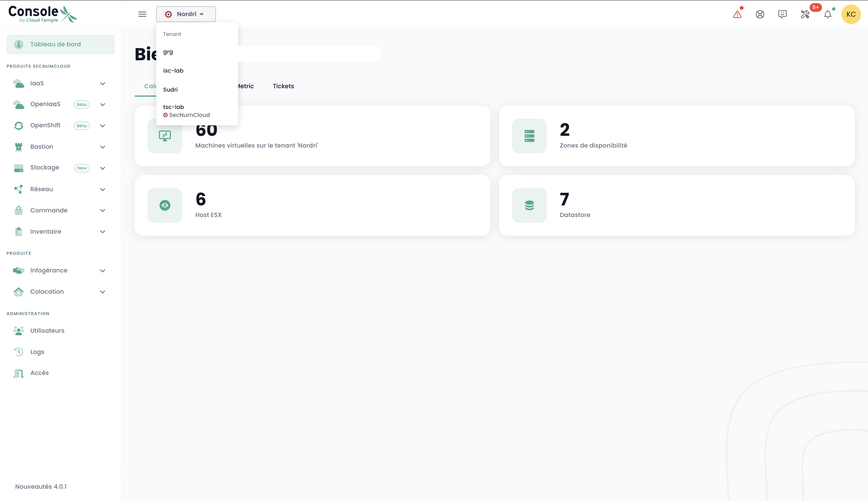Image resolution: width=868 pixels, height=501 pixels.
Task: Click the Host ESX eye icon
Action: 165,205
